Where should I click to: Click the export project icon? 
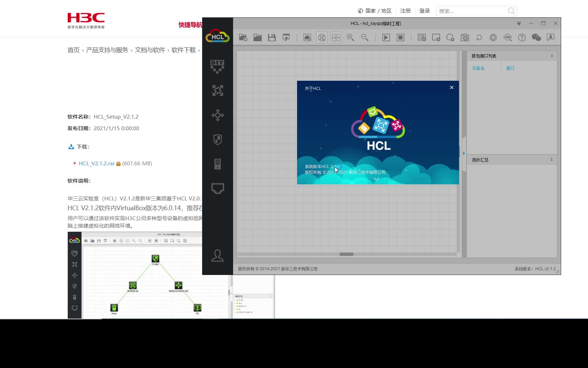(x=286, y=37)
